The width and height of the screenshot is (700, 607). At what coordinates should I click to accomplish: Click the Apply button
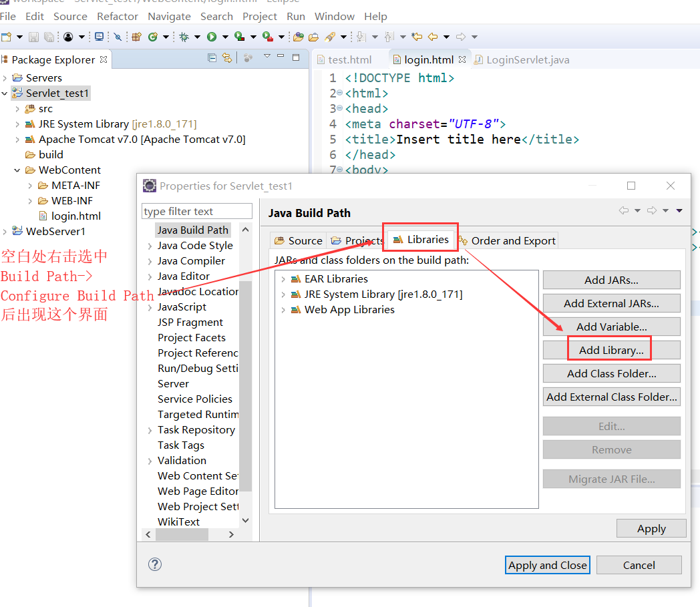pyautogui.click(x=651, y=528)
